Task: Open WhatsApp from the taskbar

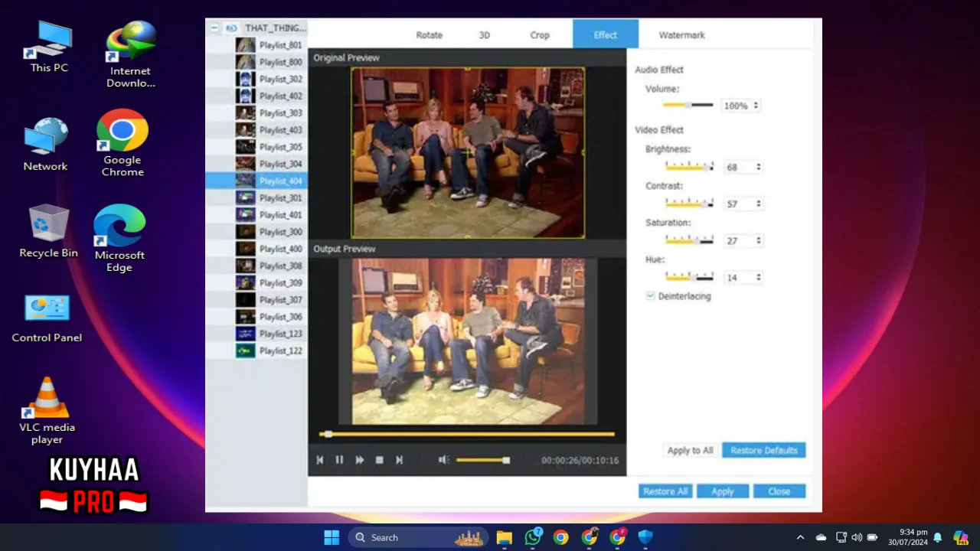Action: pyautogui.click(x=533, y=537)
